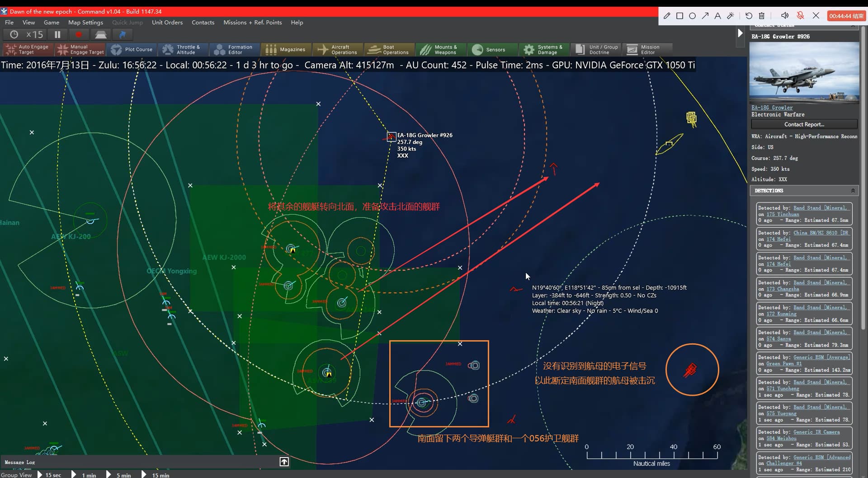Open Challenger #4 unit link

click(x=784, y=463)
